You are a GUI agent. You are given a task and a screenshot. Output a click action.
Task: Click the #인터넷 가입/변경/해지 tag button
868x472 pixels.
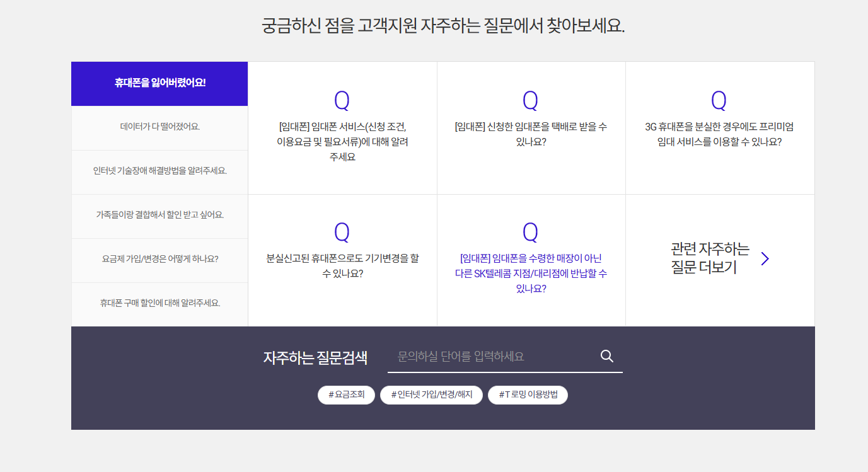[x=431, y=395]
